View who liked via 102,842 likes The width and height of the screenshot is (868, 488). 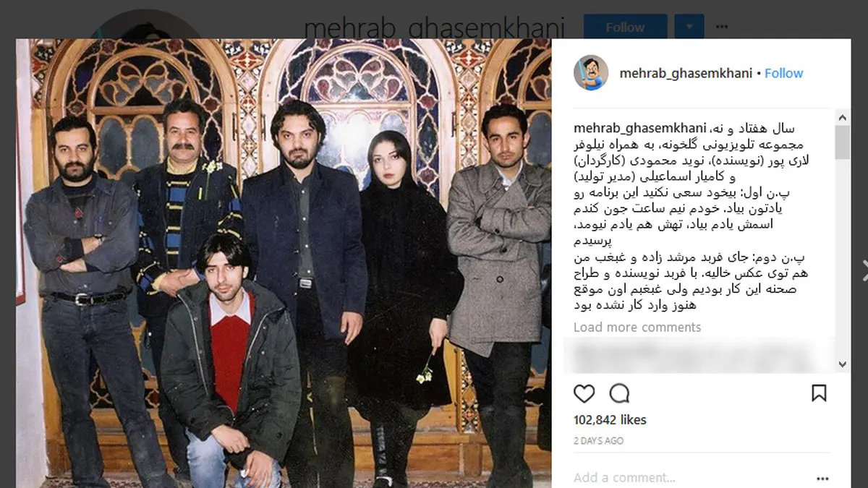(610, 420)
